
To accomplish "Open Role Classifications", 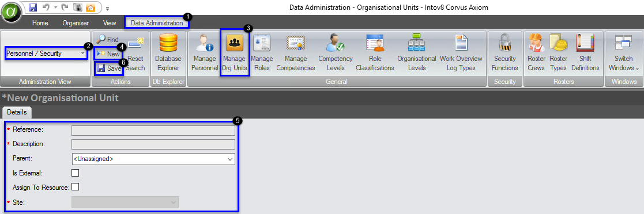I will click(x=375, y=54).
